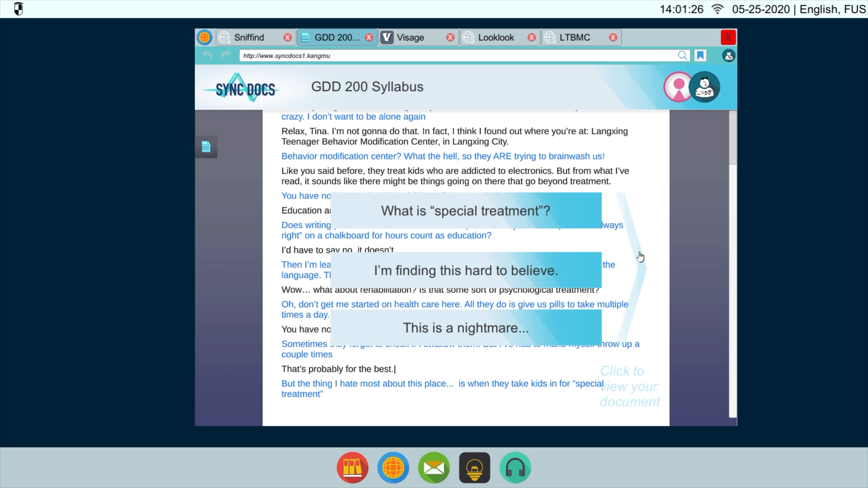
Task: Click the red close browser button
Action: [x=728, y=38]
